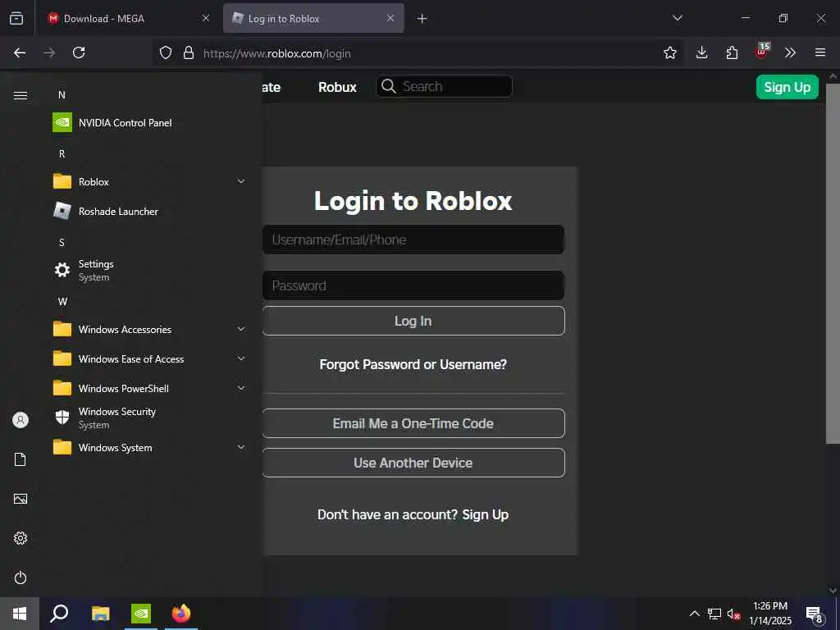840x630 pixels.
Task: Open the clock showing 1:26 PM
Action: (x=770, y=614)
